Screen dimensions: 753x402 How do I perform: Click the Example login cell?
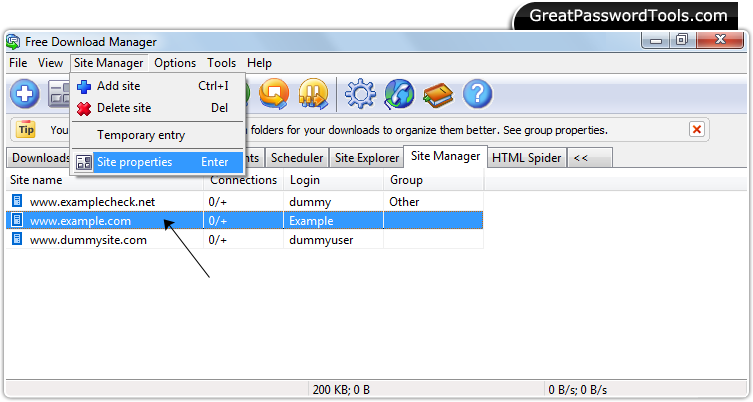(x=333, y=220)
